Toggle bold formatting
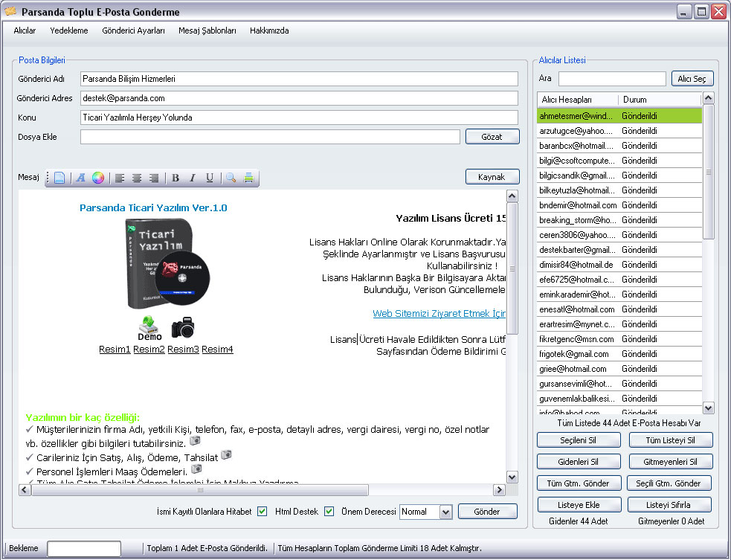The image size is (731, 560). click(175, 178)
